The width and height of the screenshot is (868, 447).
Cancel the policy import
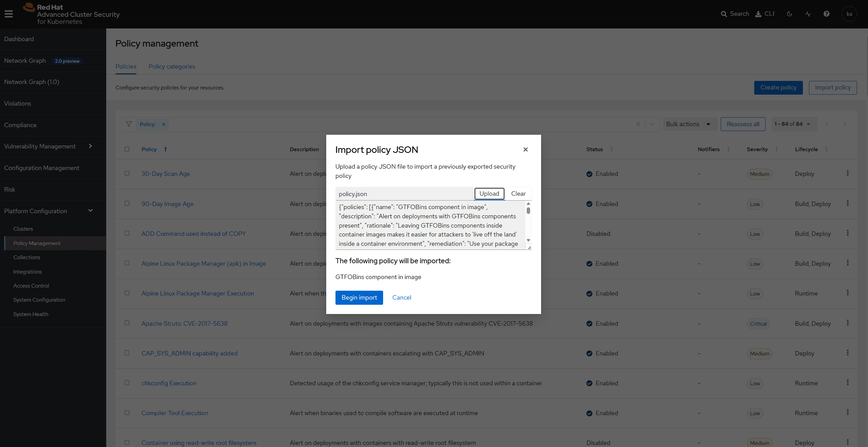[x=402, y=298]
